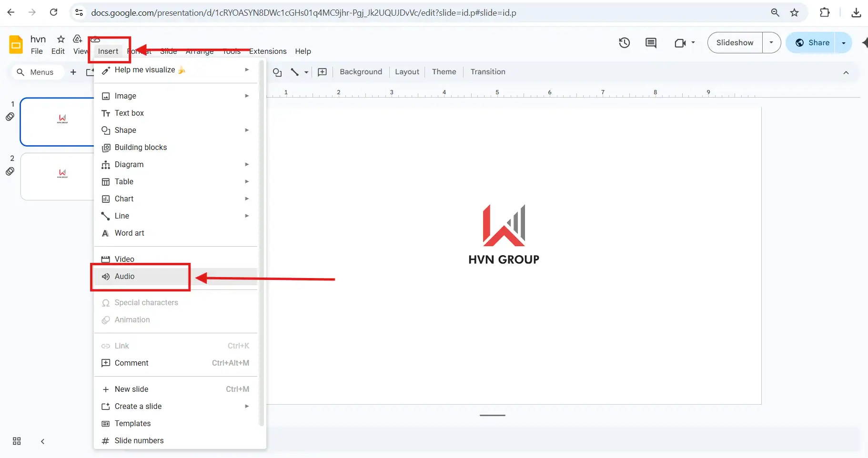
Task: Open Slideshow options dropdown arrow
Action: coord(771,42)
